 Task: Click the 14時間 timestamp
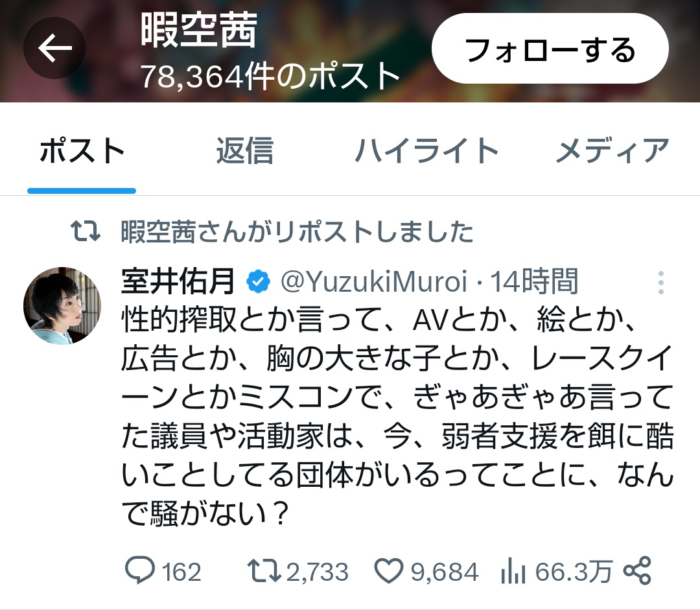coord(534,282)
